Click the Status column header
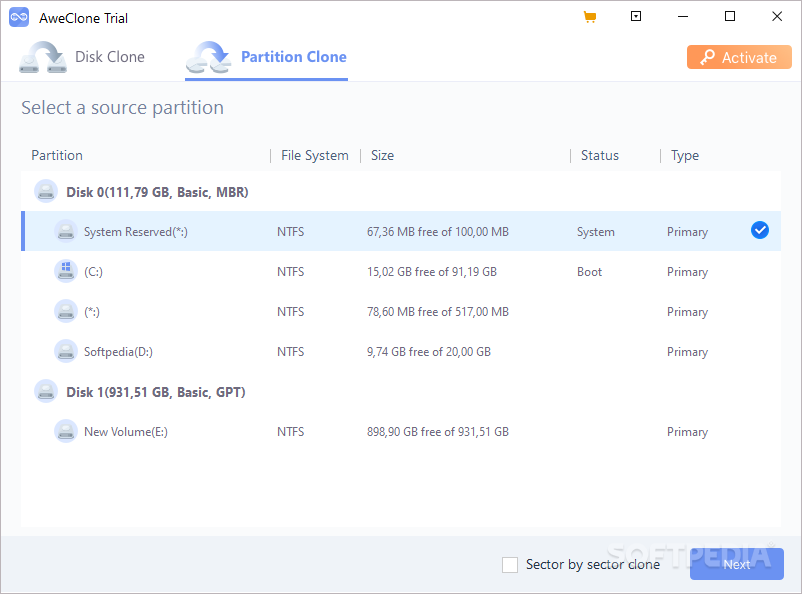 point(600,156)
